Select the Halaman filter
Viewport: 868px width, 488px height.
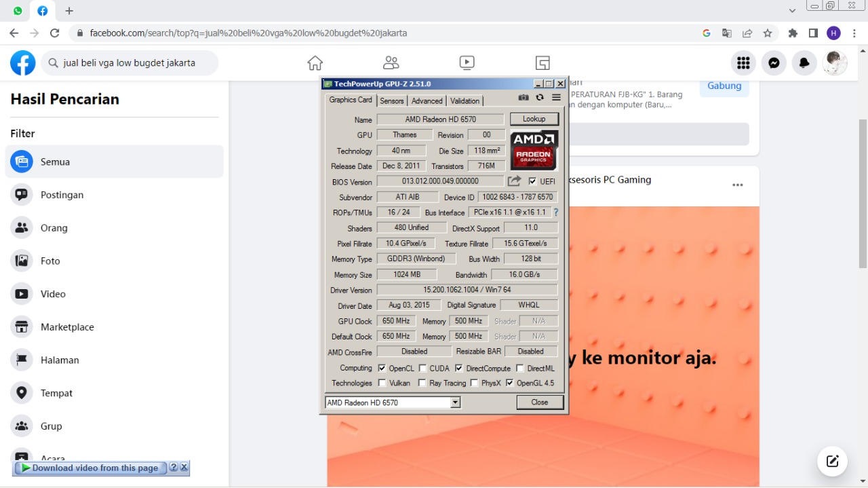(x=115, y=360)
